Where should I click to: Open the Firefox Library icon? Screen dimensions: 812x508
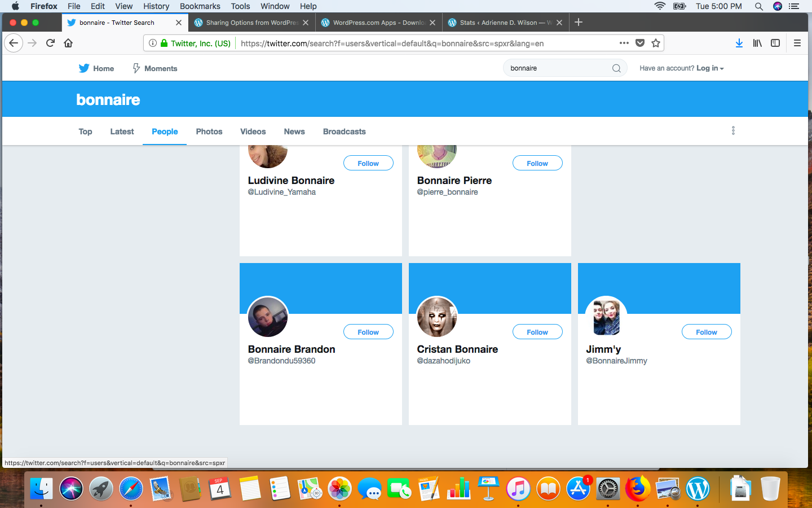757,43
